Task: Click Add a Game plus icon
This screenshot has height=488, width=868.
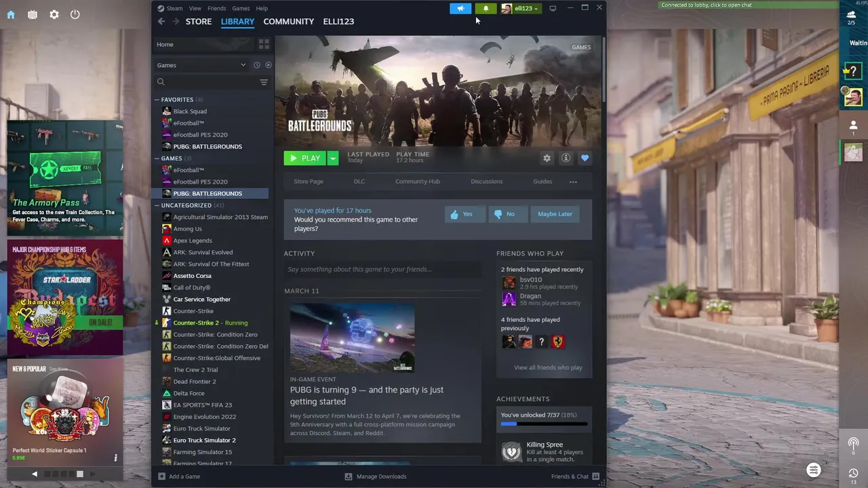Action: [x=161, y=476]
